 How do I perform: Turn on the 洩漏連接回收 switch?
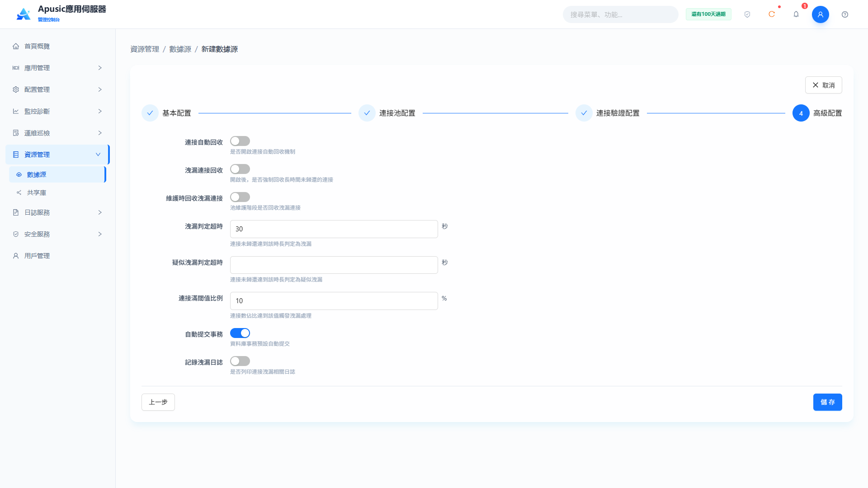pyautogui.click(x=240, y=169)
